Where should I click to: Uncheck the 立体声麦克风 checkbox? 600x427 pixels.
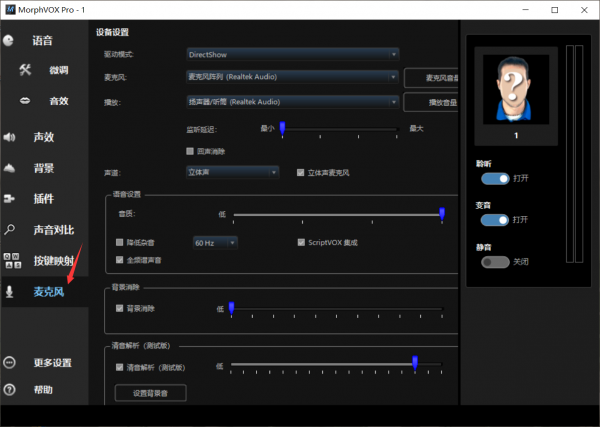pyautogui.click(x=300, y=173)
